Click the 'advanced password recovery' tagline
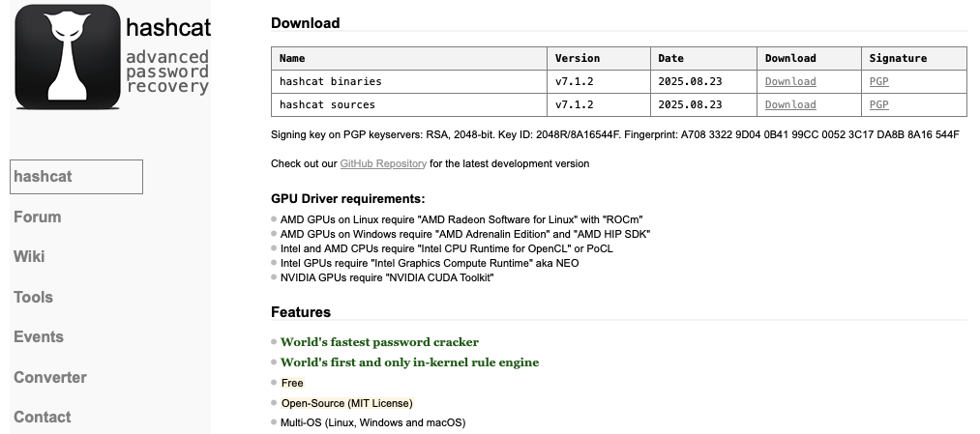 [167, 72]
